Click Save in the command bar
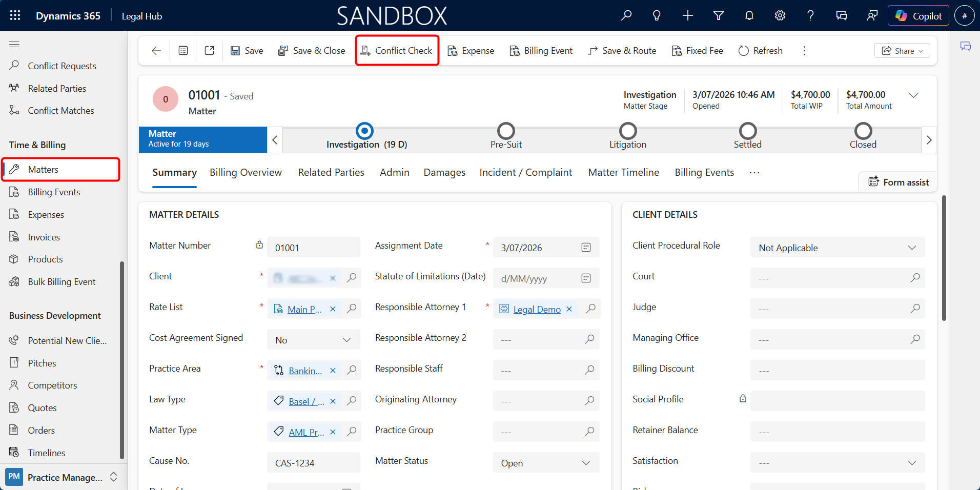980x490 pixels. pos(247,51)
